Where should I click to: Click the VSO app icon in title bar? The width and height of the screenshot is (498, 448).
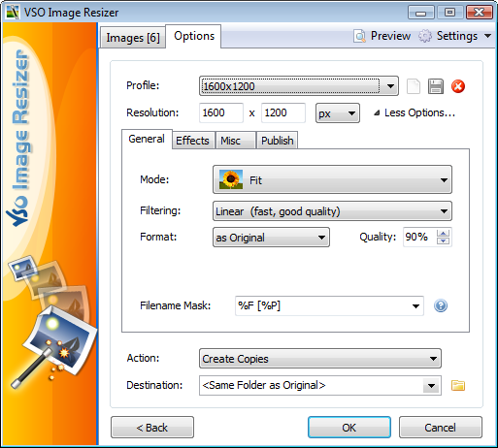13,13
